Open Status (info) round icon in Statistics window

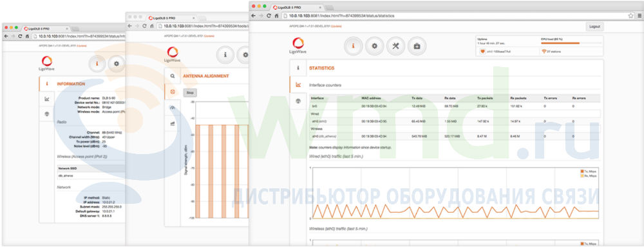[353, 46]
